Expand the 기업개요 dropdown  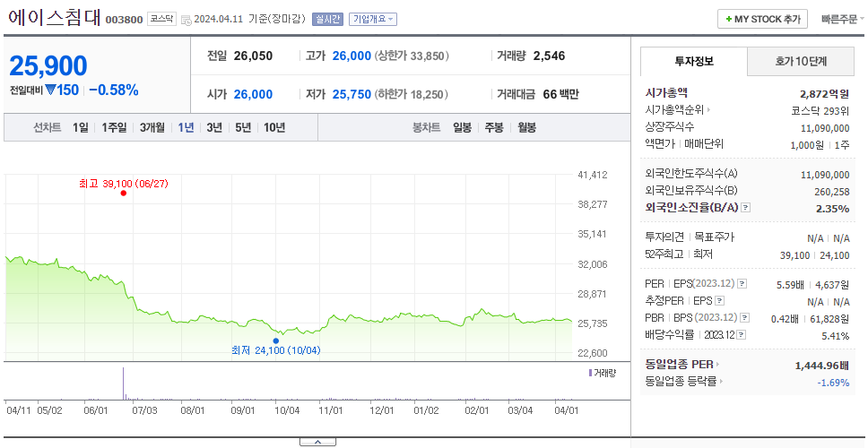[372, 20]
